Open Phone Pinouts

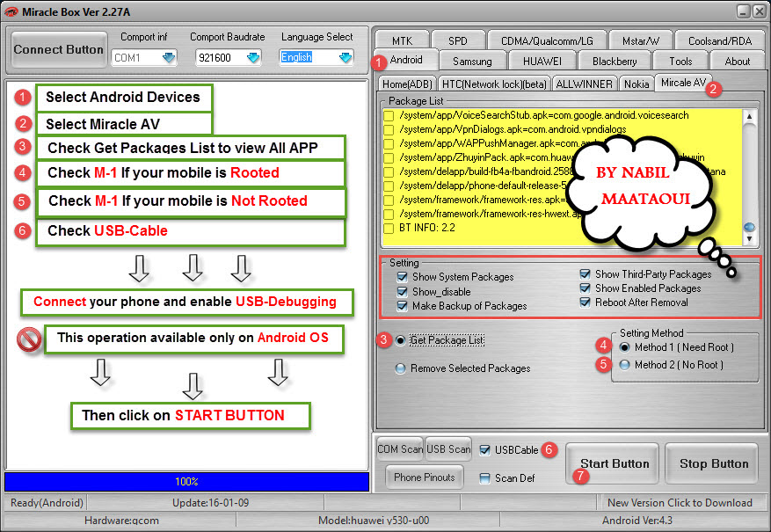click(425, 477)
